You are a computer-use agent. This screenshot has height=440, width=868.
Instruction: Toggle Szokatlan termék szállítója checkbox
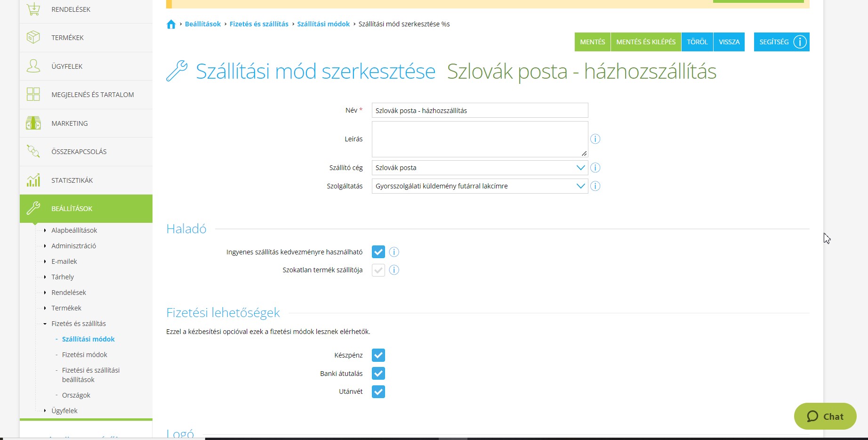378,270
